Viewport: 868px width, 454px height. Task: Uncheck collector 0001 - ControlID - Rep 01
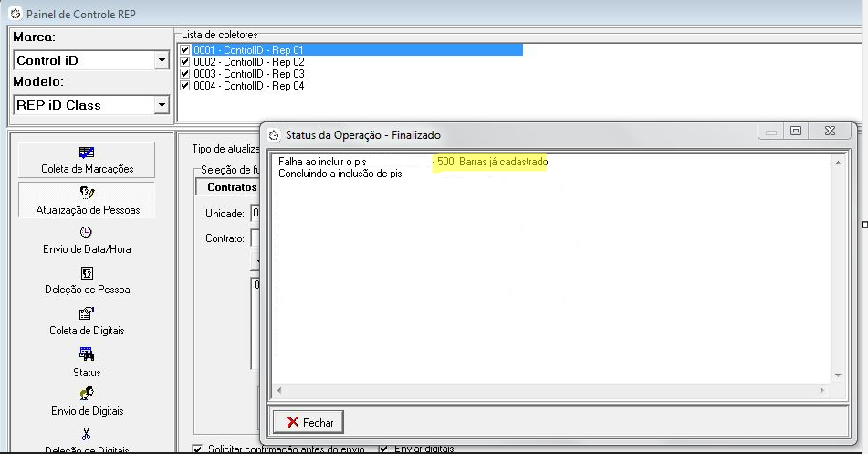point(185,50)
